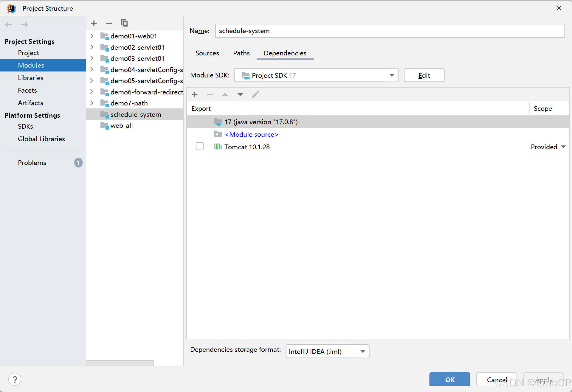Expand the demo02-servlet01 module

[92, 47]
